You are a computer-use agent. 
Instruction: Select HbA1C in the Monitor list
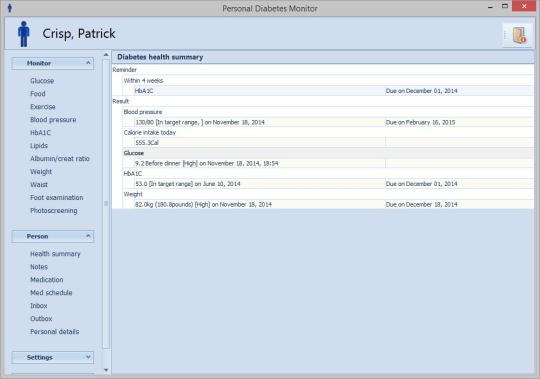coord(40,133)
